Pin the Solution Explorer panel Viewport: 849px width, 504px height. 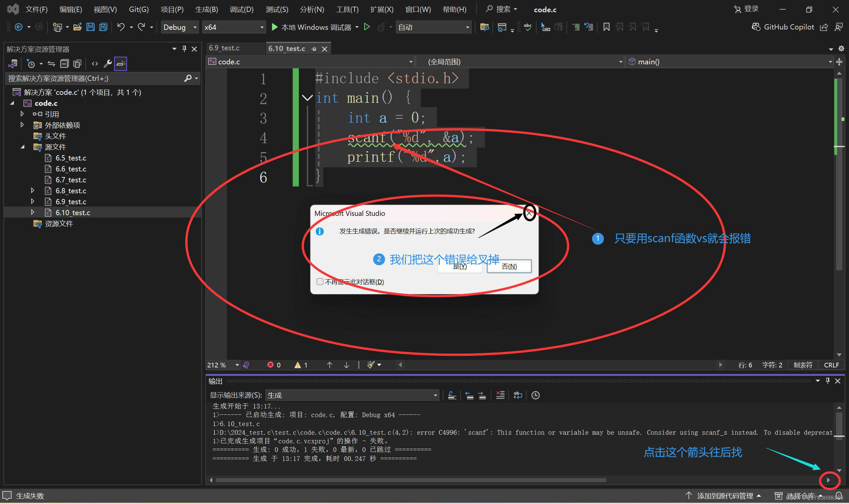coord(184,49)
